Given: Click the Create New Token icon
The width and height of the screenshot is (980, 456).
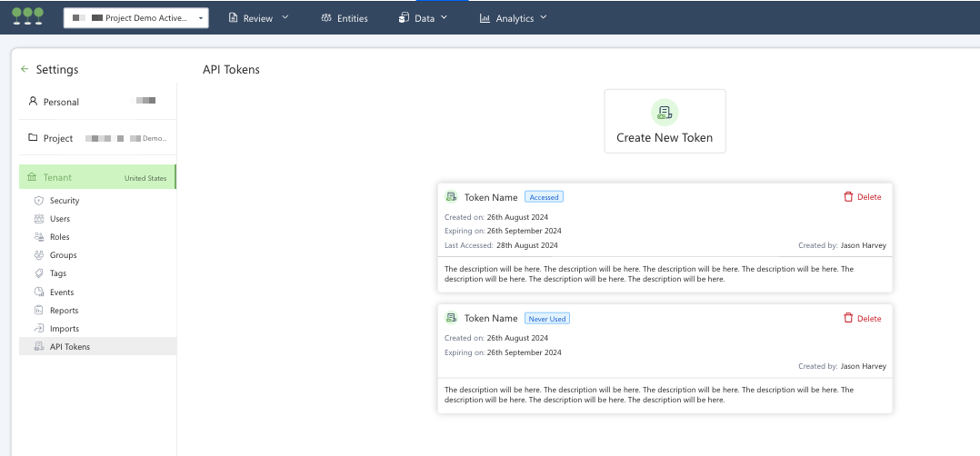Looking at the screenshot, I should (x=665, y=113).
